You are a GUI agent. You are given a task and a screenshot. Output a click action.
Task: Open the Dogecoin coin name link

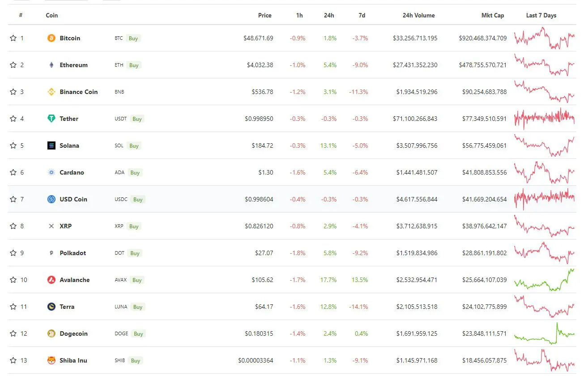pos(74,333)
